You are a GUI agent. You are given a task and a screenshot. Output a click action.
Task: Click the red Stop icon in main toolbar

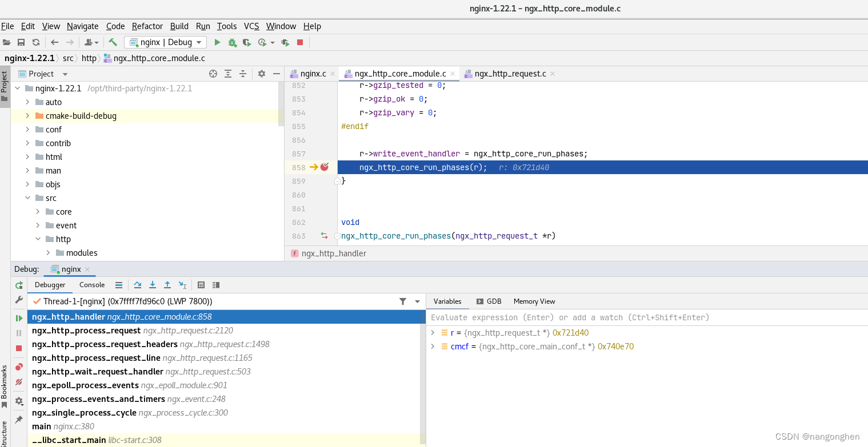(300, 42)
